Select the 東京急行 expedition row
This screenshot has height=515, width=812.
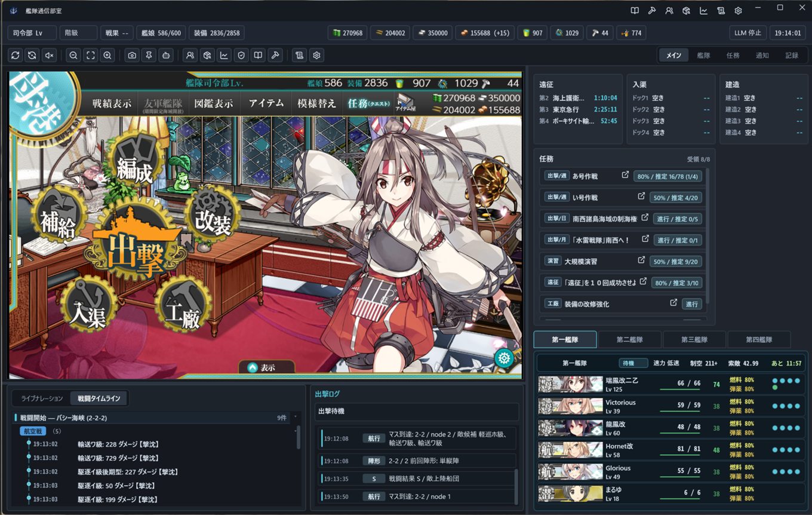pyautogui.click(x=578, y=109)
